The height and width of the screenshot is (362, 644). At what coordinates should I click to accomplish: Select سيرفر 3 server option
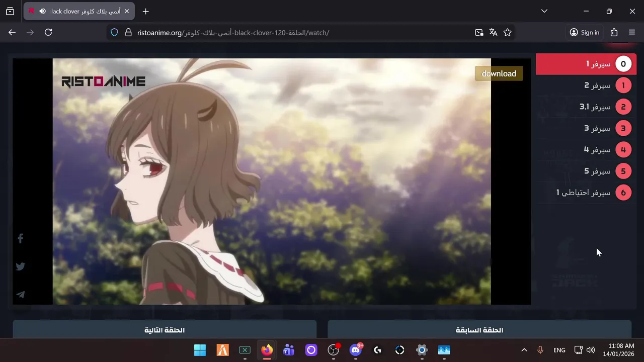click(x=586, y=128)
